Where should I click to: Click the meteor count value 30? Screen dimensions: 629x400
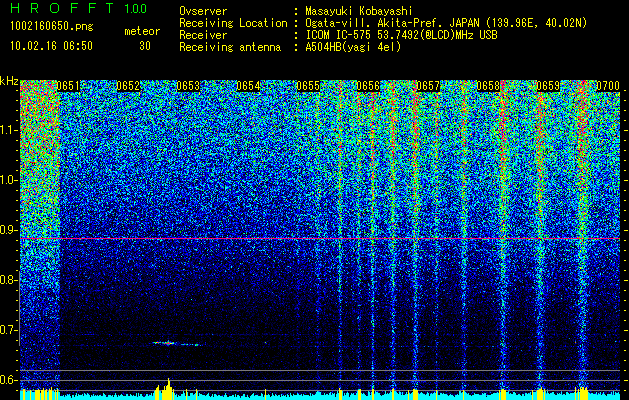(145, 46)
